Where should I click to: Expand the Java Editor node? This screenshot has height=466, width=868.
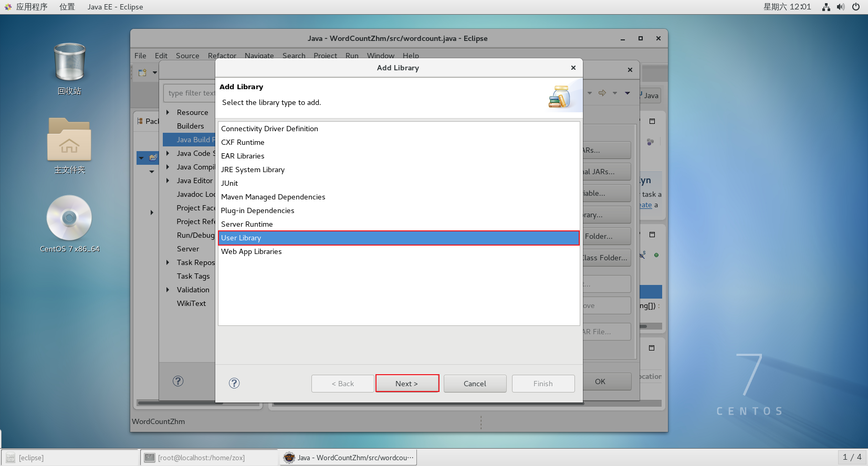168,181
